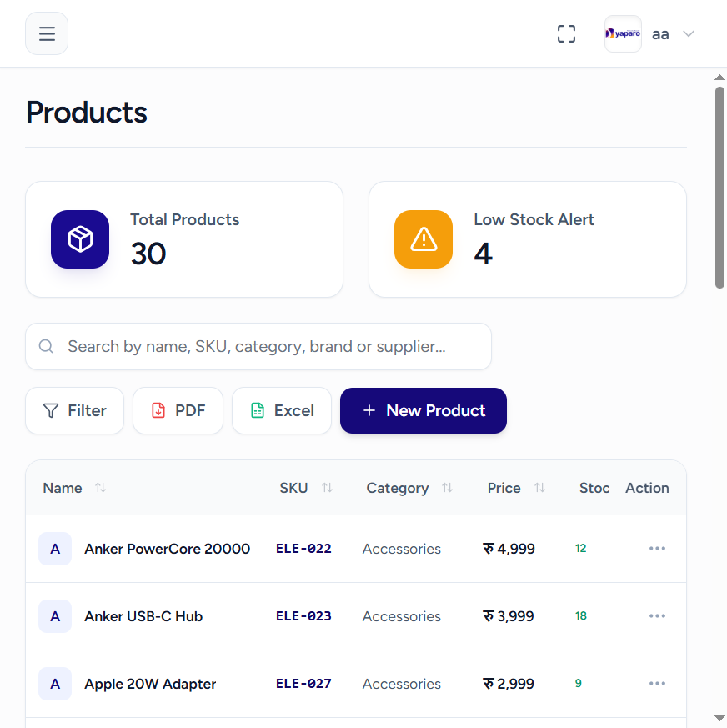This screenshot has width=727, height=728.
Task: Select SKU ELE-023
Action: coord(303,616)
